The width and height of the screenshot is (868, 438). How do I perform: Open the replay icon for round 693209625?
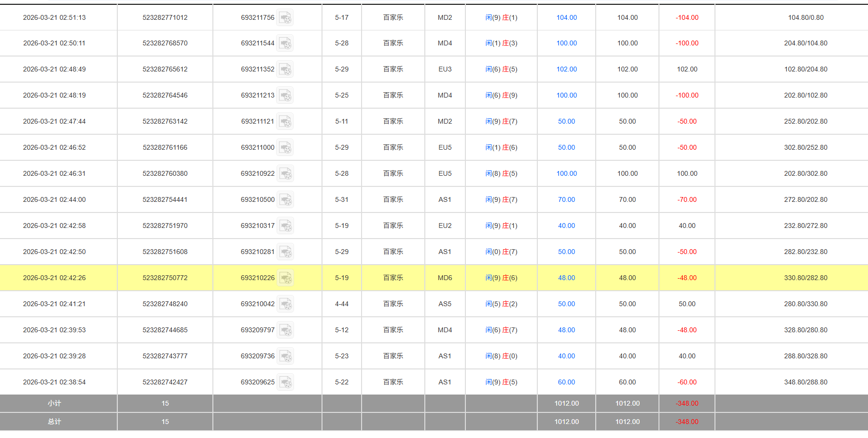pos(285,382)
